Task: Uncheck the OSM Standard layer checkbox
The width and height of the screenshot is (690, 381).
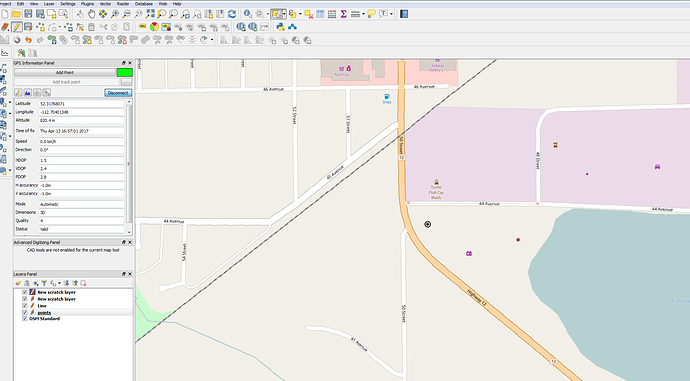Action: point(25,319)
